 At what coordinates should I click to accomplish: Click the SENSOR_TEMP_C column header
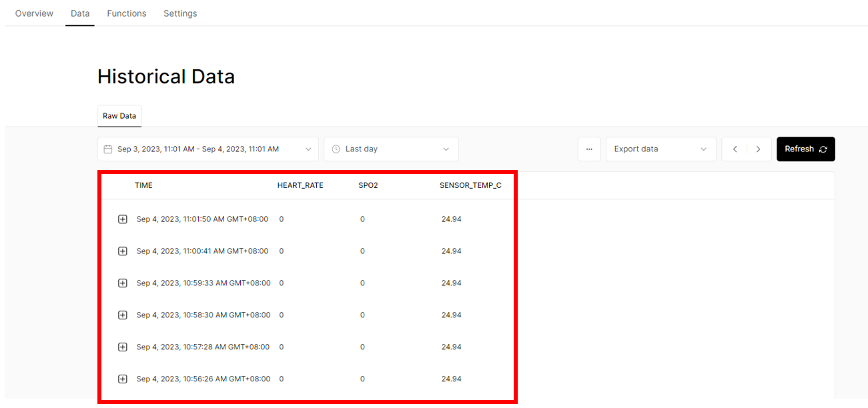pyautogui.click(x=470, y=185)
